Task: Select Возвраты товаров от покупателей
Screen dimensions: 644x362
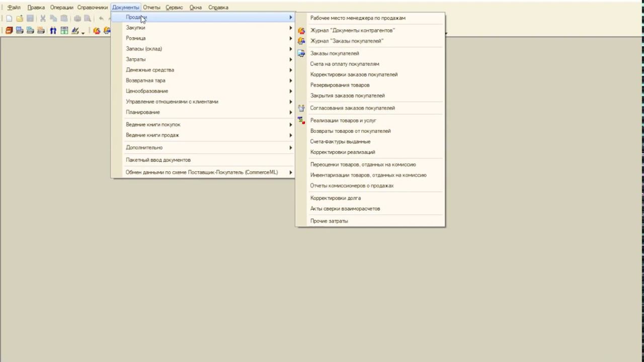Action: click(370, 131)
